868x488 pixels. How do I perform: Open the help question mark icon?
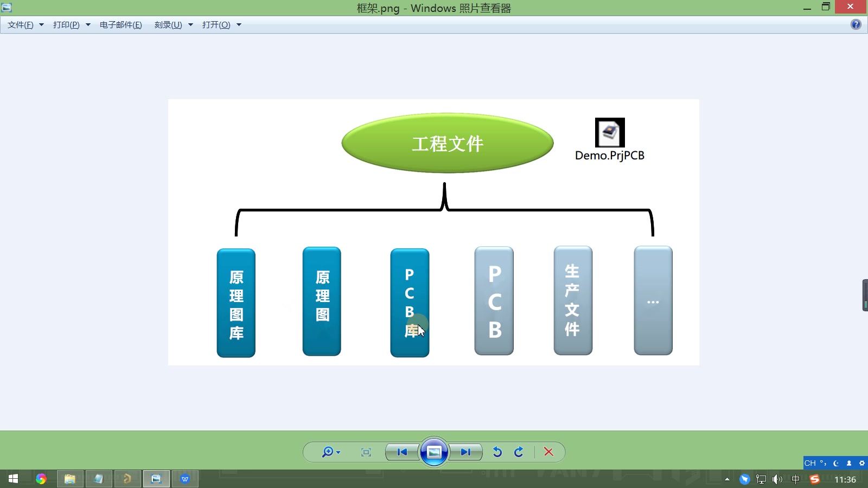pos(856,24)
